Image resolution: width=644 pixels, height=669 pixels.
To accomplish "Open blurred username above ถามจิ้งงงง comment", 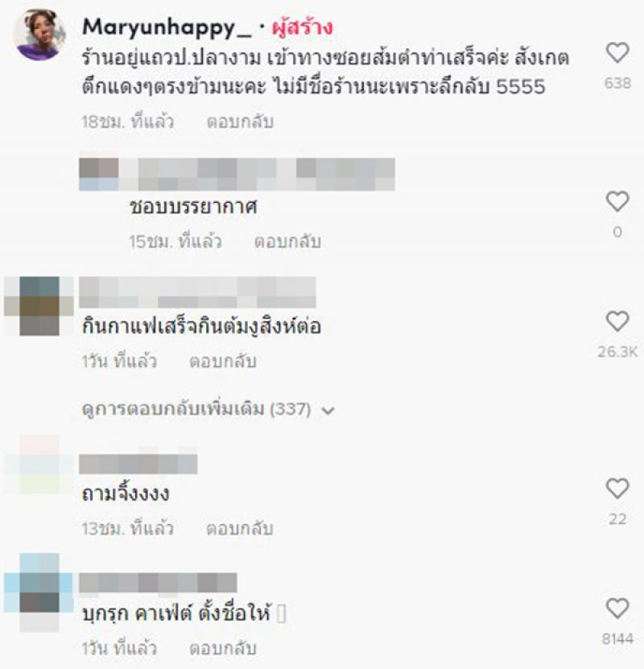I will [138, 464].
